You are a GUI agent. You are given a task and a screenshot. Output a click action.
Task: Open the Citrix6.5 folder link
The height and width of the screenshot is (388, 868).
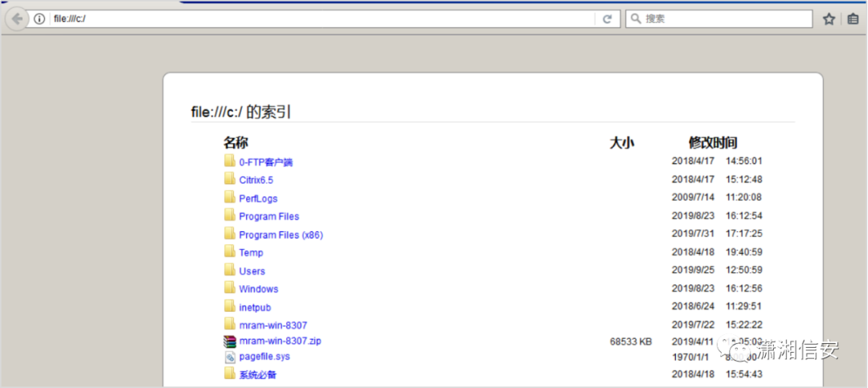(x=256, y=180)
